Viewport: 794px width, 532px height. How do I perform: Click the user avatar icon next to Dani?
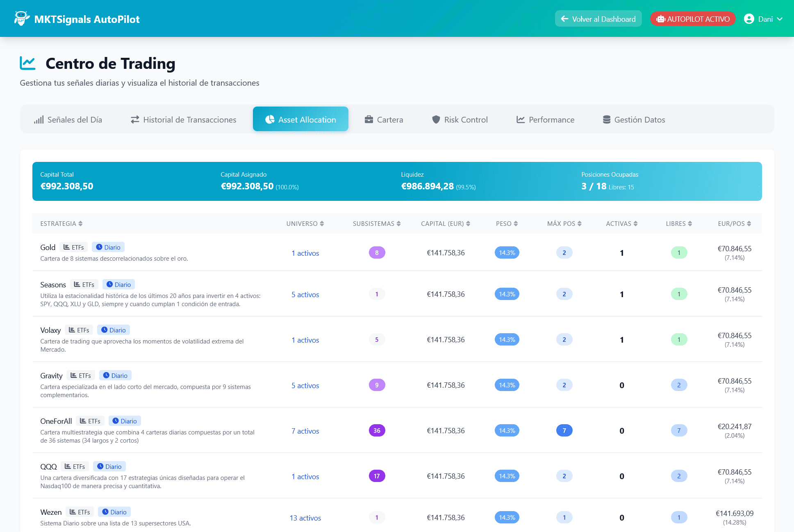749,19
